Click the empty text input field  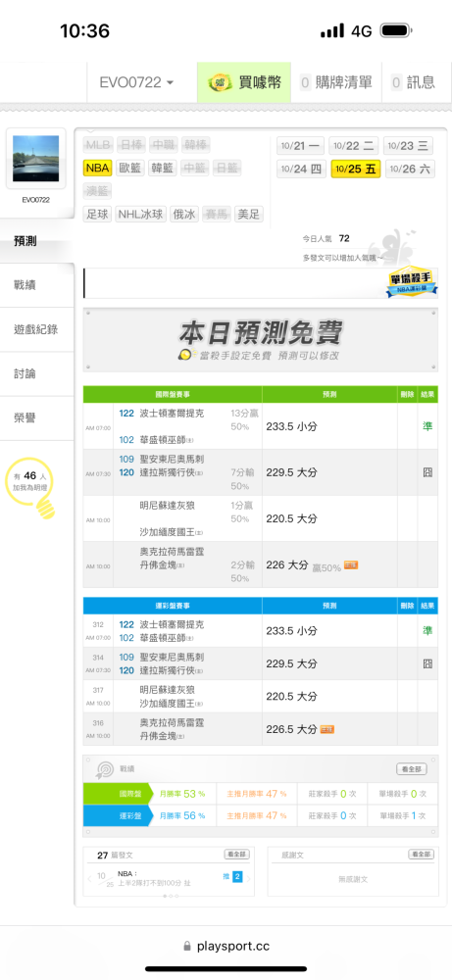(234, 283)
